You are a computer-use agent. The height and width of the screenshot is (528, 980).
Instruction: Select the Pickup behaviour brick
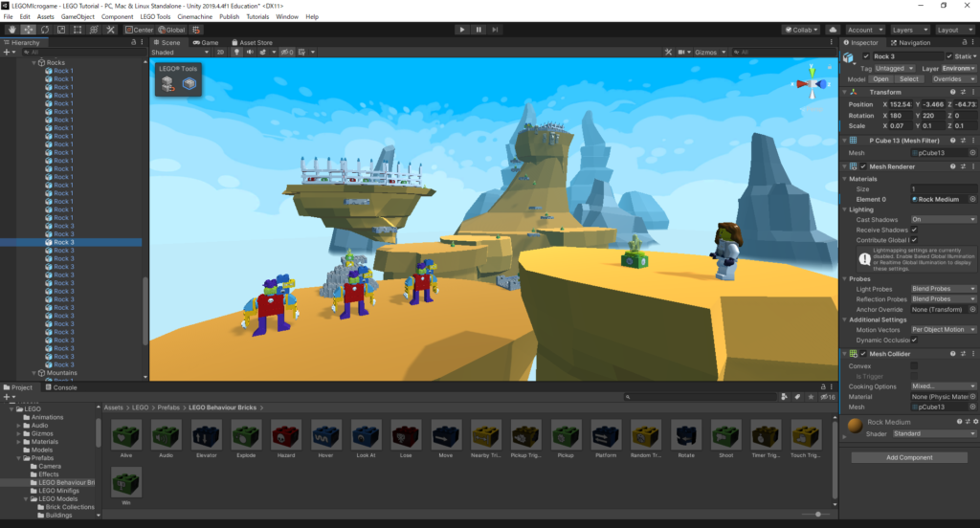pos(566,439)
